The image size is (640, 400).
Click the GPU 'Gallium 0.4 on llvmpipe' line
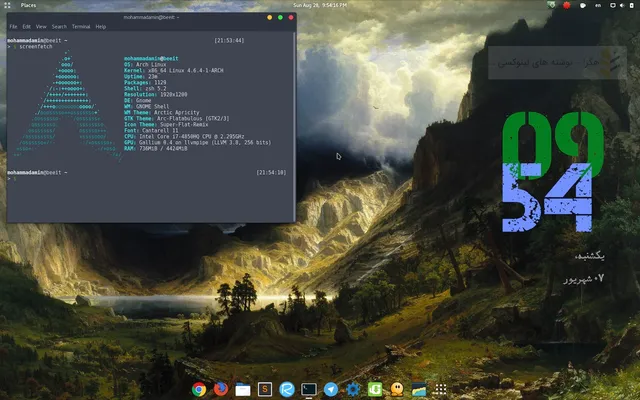pyautogui.click(x=198, y=142)
